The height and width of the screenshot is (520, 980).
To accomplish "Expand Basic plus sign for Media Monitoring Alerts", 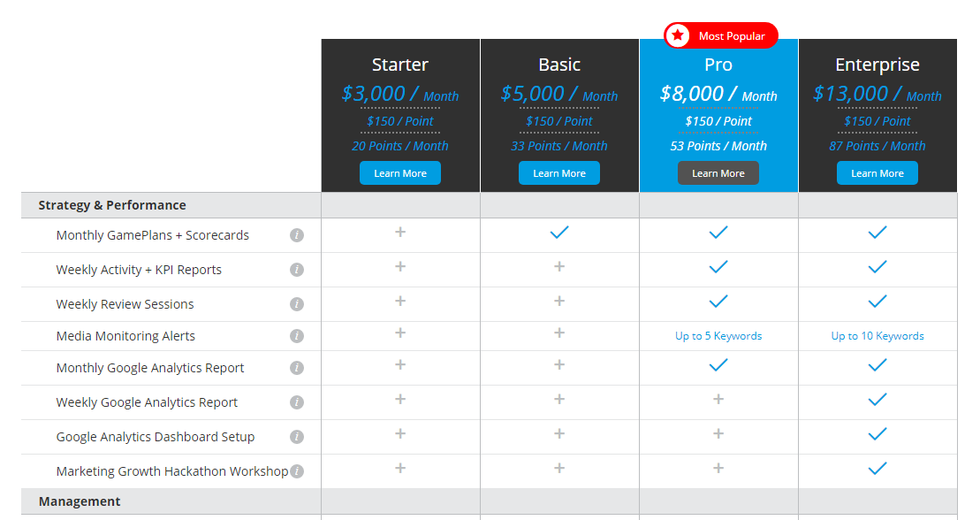I will (559, 333).
